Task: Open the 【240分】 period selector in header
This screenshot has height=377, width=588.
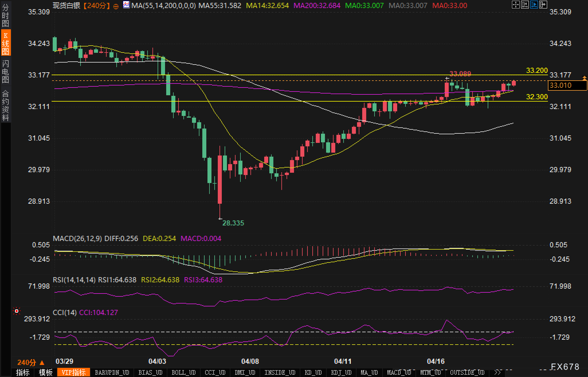Action: (x=97, y=5)
